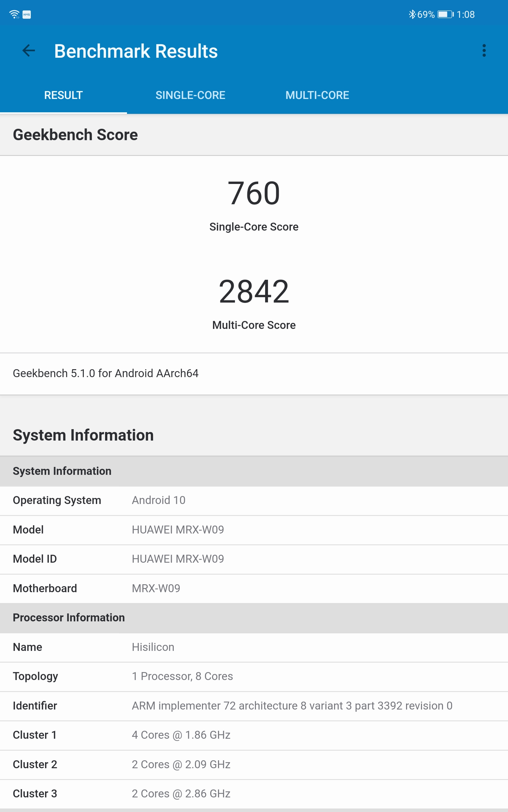Switch to the RESULT tab
508x812 pixels.
(x=63, y=95)
